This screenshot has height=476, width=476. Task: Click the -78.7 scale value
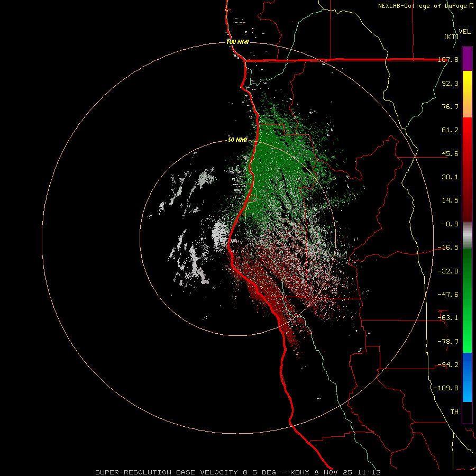[448, 342]
